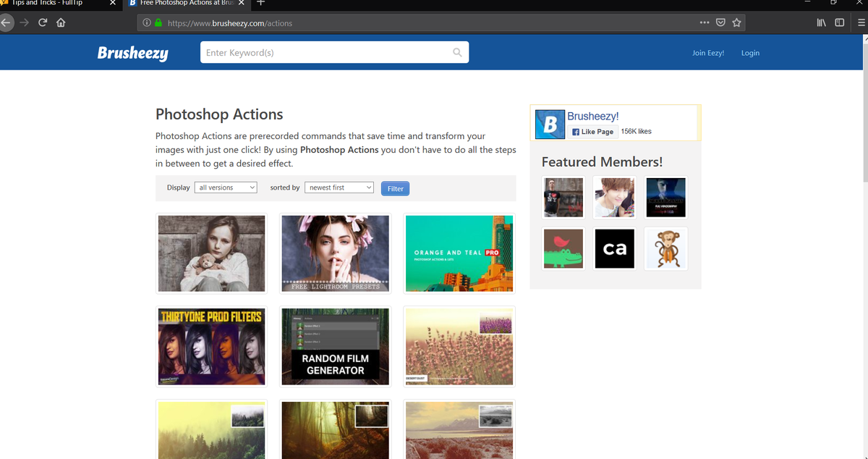Close the Tips and Tricks tab

(112, 3)
